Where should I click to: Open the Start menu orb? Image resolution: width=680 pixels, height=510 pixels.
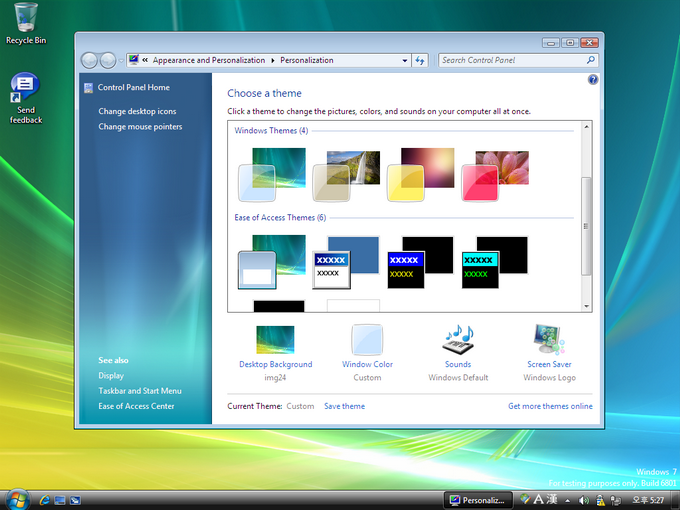(17, 500)
